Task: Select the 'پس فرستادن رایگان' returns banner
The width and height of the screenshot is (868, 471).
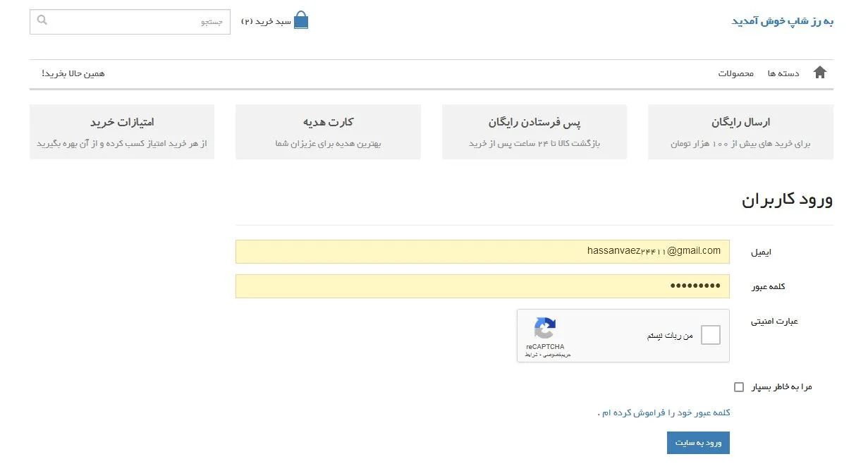Action: pos(534,132)
